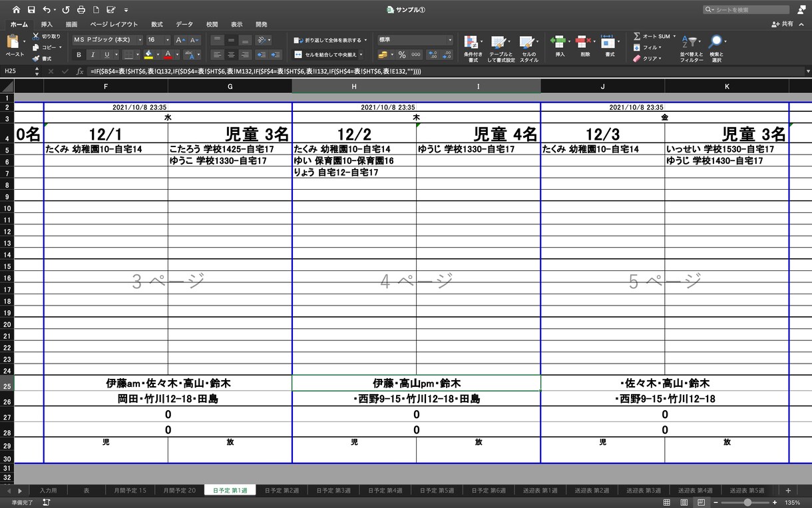Viewport: 812px width, 508px height.
Task: Expand the オート SUM dropdown arrow
Action: point(674,36)
